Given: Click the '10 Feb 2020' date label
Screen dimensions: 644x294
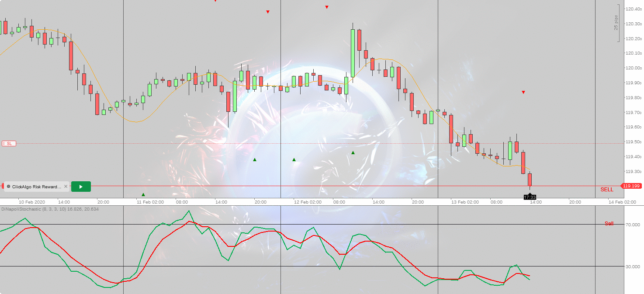Looking at the screenshot, I should (32, 202).
